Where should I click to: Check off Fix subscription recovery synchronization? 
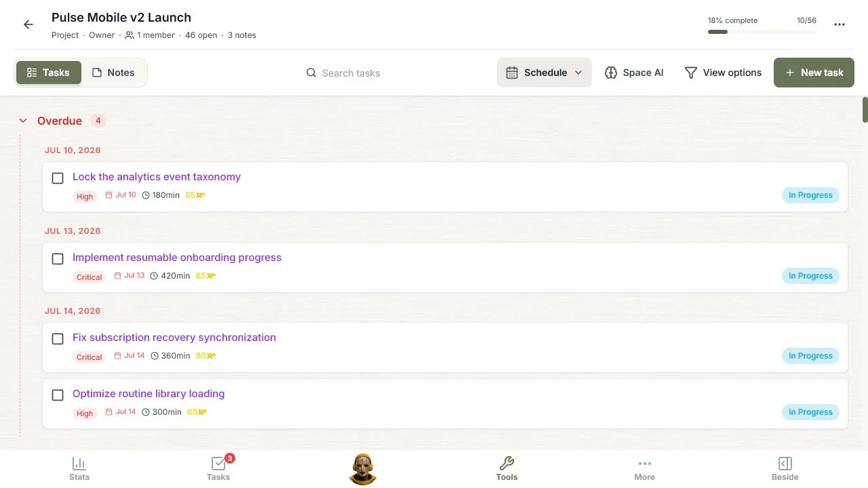[58, 339]
